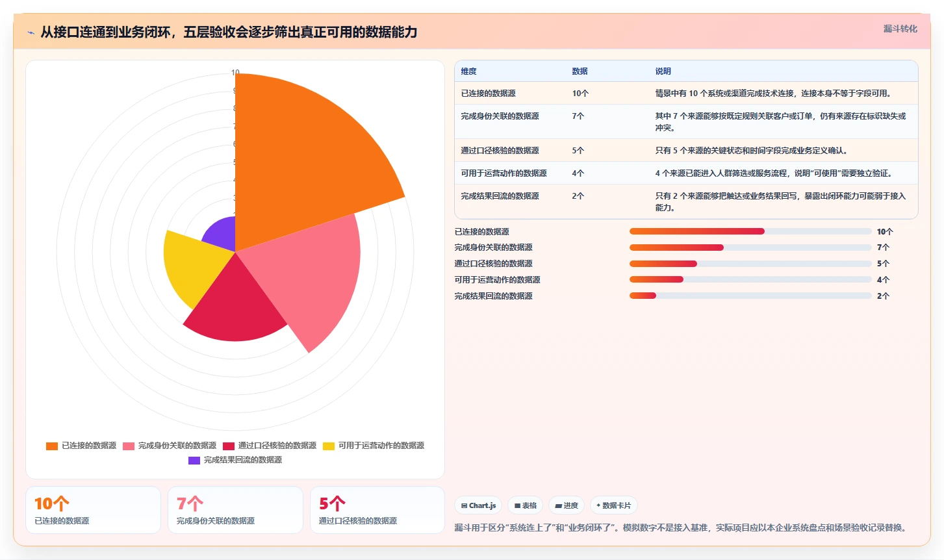Image resolution: width=944 pixels, height=560 pixels.
Task: Toggle the purple 完成结果回流的数据源 legend swatch
Action: [194, 460]
